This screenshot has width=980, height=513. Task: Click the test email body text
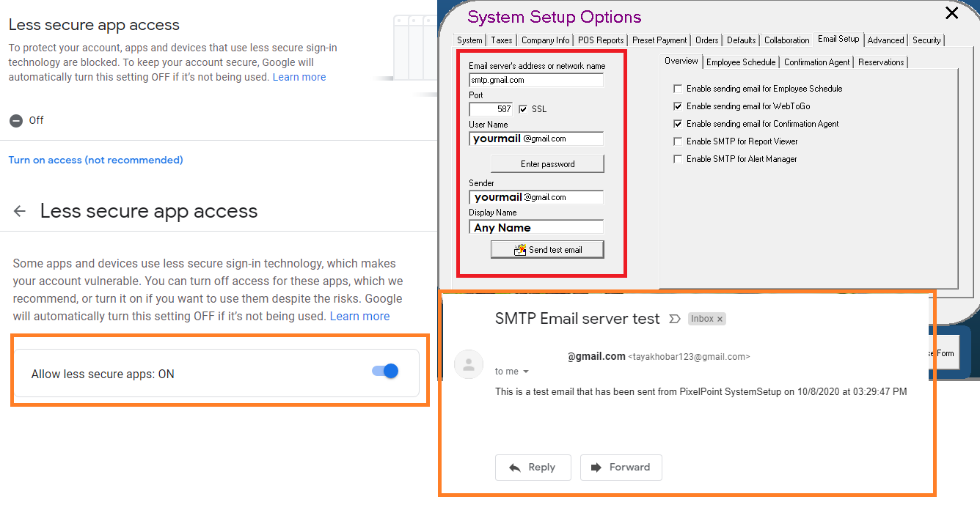pyautogui.click(x=701, y=392)
